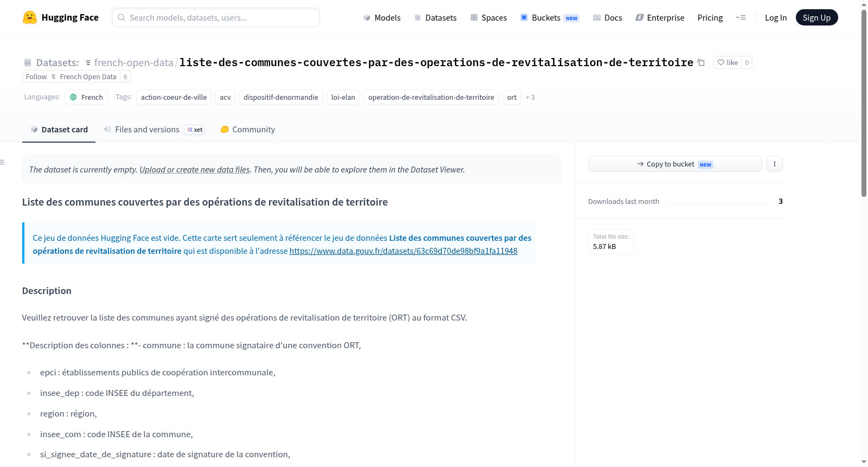Click Copy to bucket button
This screenshot has height=467, width=868.
[x=675, y=164]
